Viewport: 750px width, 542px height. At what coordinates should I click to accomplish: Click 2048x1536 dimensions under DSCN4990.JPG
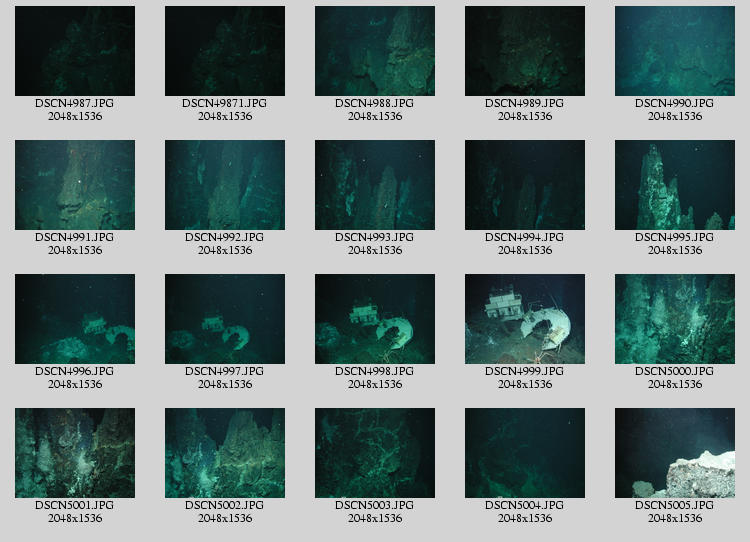[x=675, y=116]
